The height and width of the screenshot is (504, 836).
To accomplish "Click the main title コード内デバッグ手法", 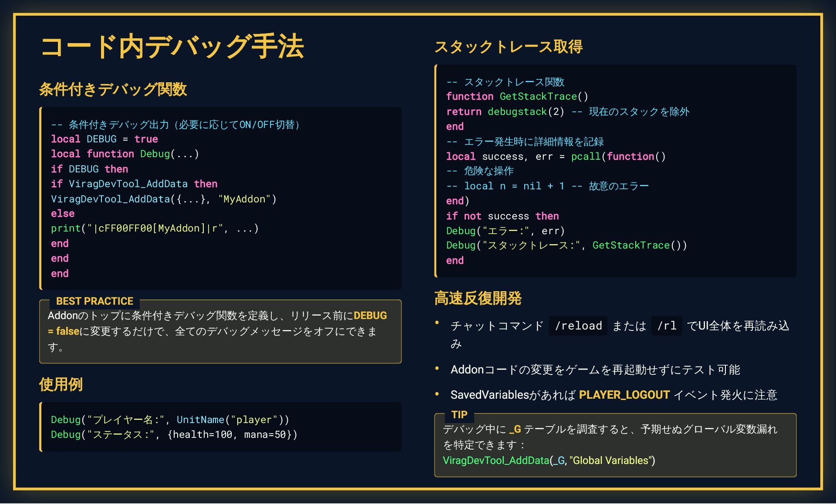I will (172, 47).
